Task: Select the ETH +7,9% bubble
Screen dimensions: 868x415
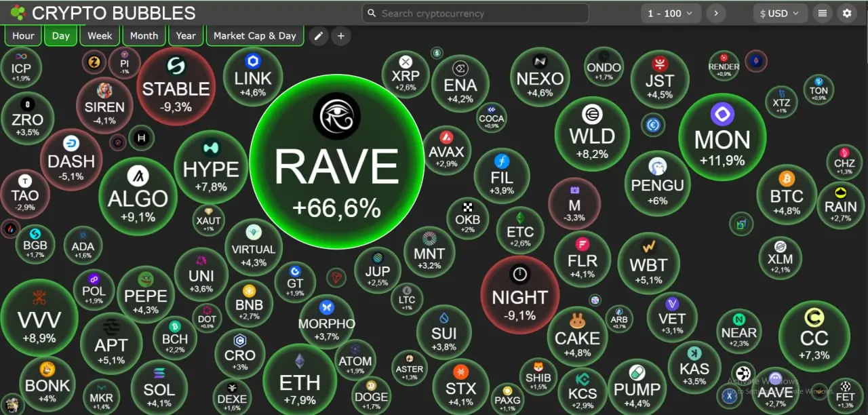Action: coord(300,380)
